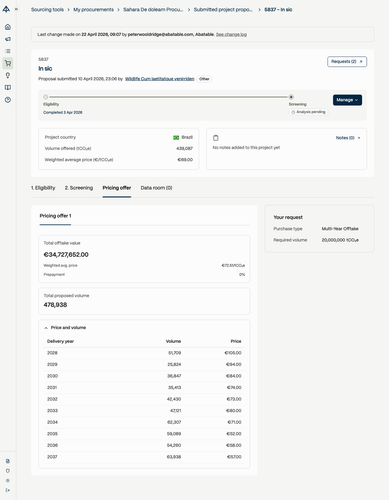Click the Multi-Year Offtake purchase type value
Viewport: 389px width, 500px height.
(340, 229)
